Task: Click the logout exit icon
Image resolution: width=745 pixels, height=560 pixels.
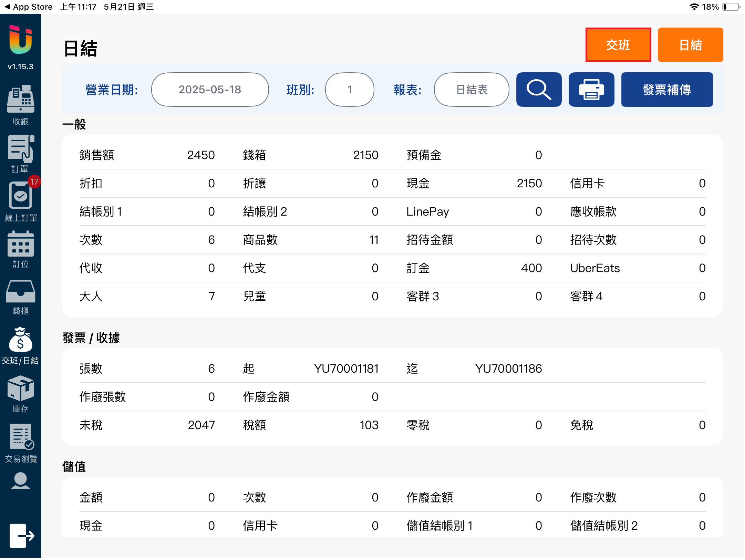Action: pos(21,536)
